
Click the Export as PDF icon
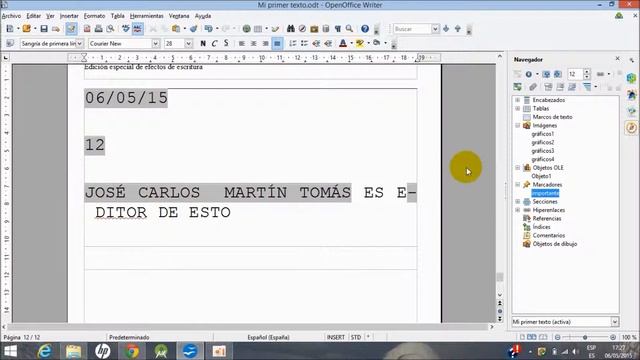tap(87, 29)
